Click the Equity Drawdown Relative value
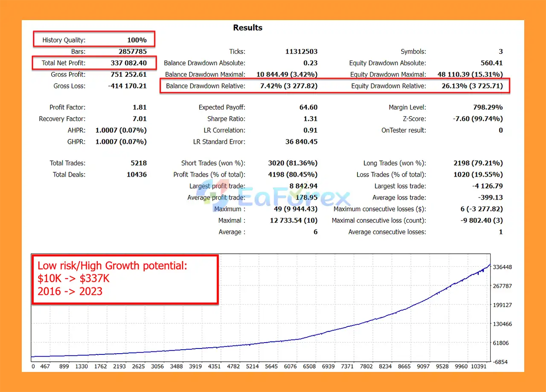 click(472, 86)
